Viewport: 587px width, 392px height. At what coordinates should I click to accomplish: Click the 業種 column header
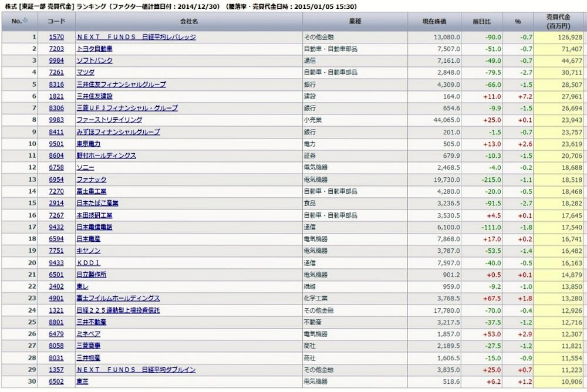tap(355, 21)
